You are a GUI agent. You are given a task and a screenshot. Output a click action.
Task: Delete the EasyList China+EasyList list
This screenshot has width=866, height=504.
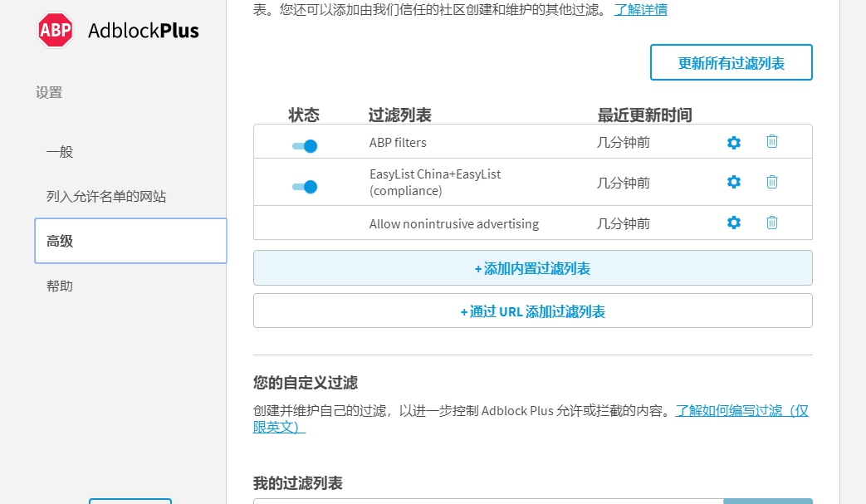coord(772,182)
